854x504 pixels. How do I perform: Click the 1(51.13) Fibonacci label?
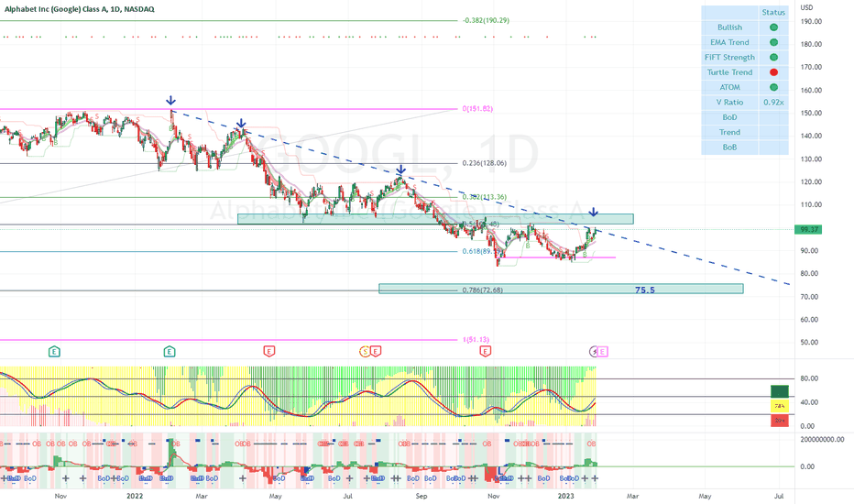pos(476,339)
